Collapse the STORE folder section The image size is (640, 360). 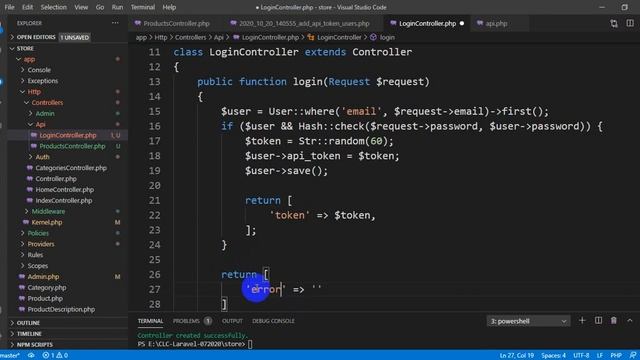tap(25, 48)
